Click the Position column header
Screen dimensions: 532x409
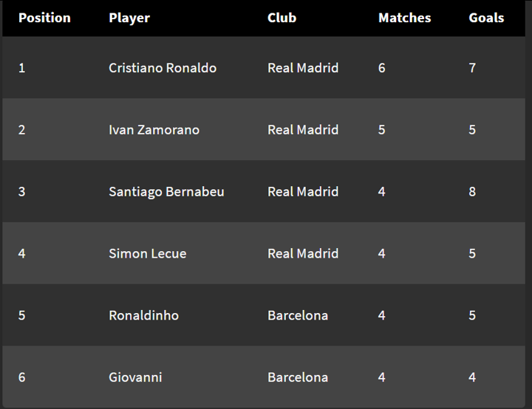click(44, 18)
